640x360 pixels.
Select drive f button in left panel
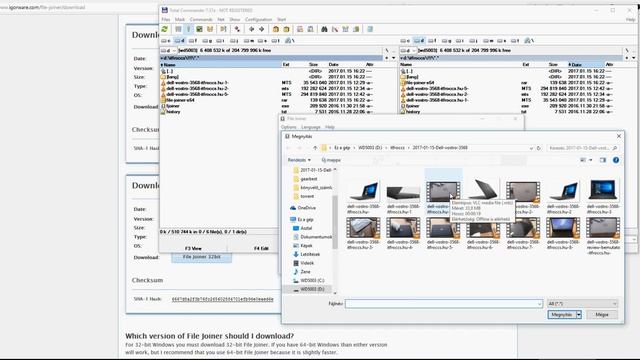[x=193, y=41]
